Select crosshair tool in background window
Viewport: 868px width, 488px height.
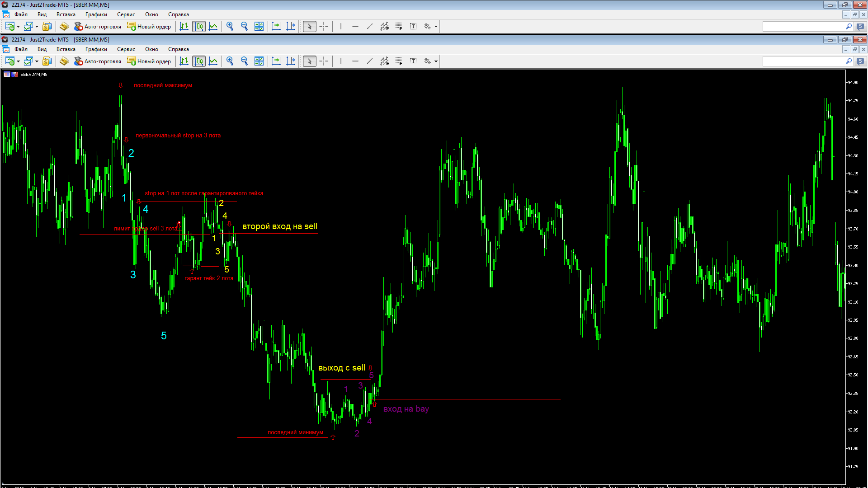(324, 27)
